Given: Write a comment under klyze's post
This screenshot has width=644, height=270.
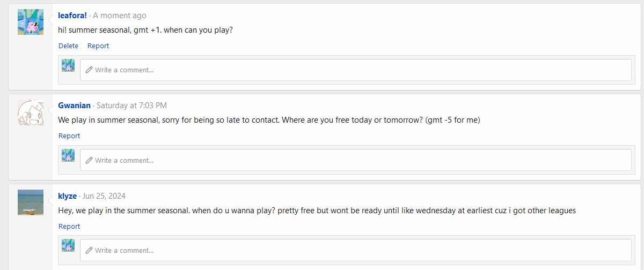Looking at the screenshot, I should pyautogui.click(x=355, y=250).
